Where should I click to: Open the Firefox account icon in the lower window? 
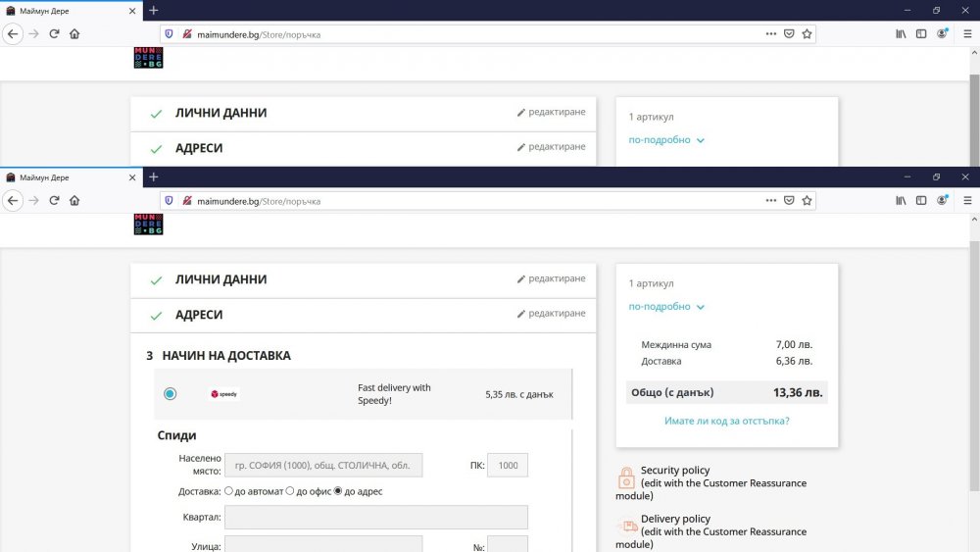[942, 201]
